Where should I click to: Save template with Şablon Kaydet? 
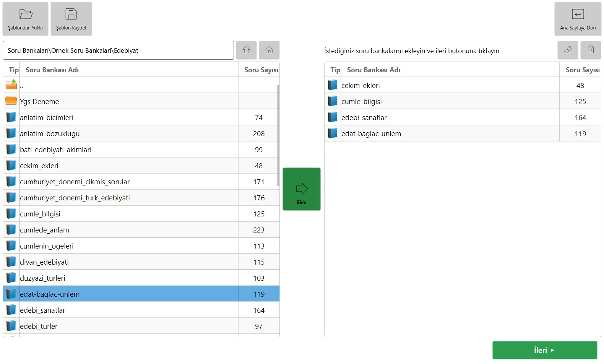click(71, 19)
